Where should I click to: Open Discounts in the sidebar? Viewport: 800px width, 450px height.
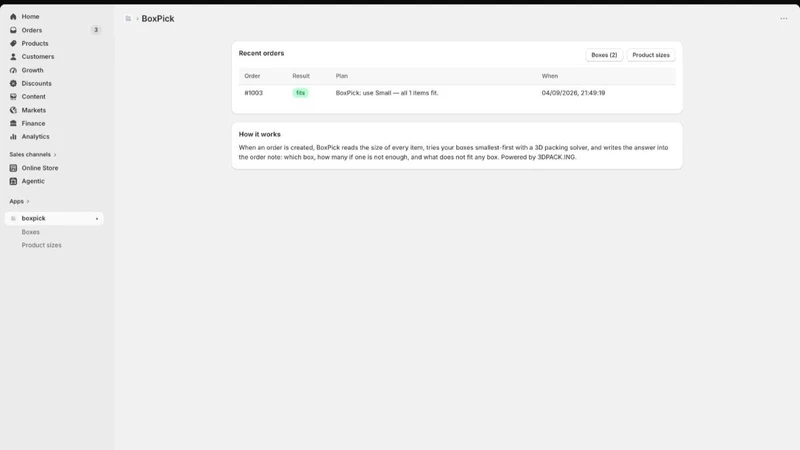[36, 83]
